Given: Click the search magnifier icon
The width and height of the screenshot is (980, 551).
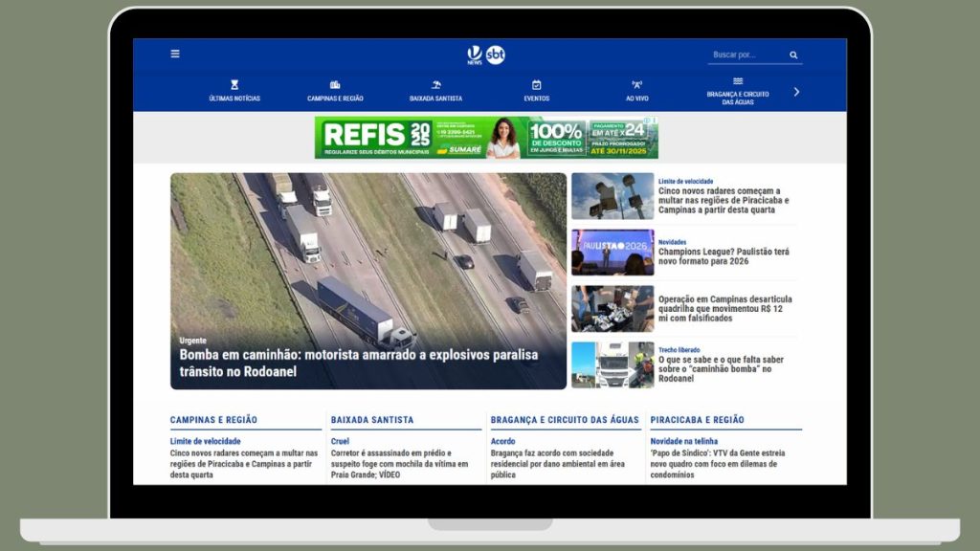Looking at the screenshot, I should [x=793, y=55].
